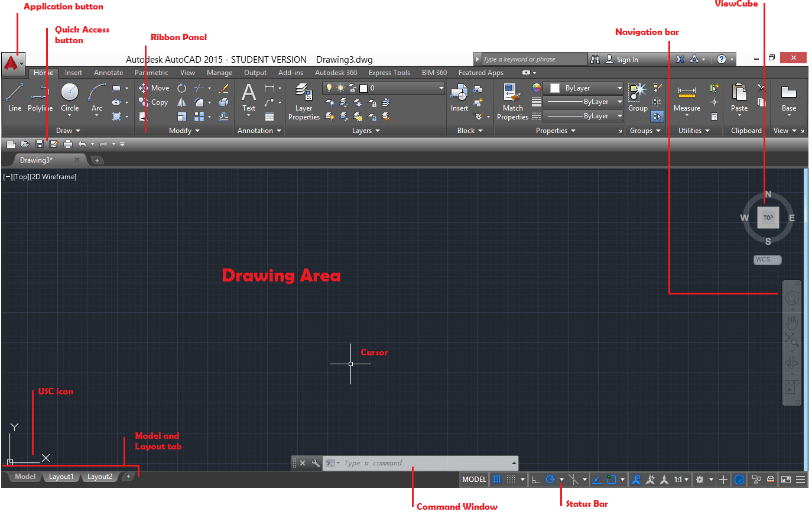The height and width of the screenshot is (518, 812).
Task: Click inside the command input field
Action: click(x=414, y=463)
